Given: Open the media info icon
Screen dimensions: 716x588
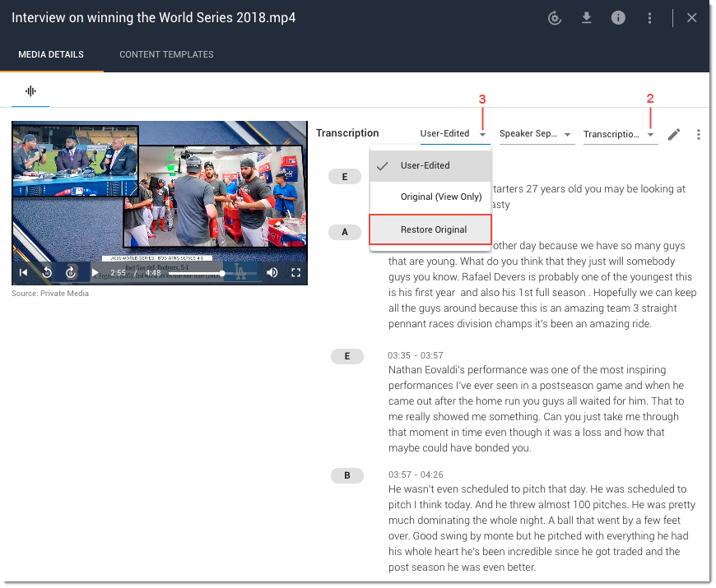Looking at the screenshot, I should [x=618, y=18].
